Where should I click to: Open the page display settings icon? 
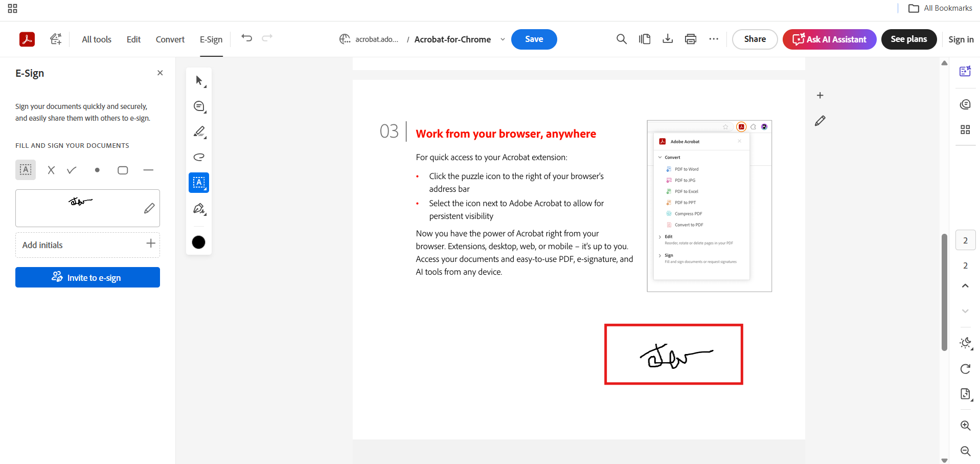tap(965, 394)
